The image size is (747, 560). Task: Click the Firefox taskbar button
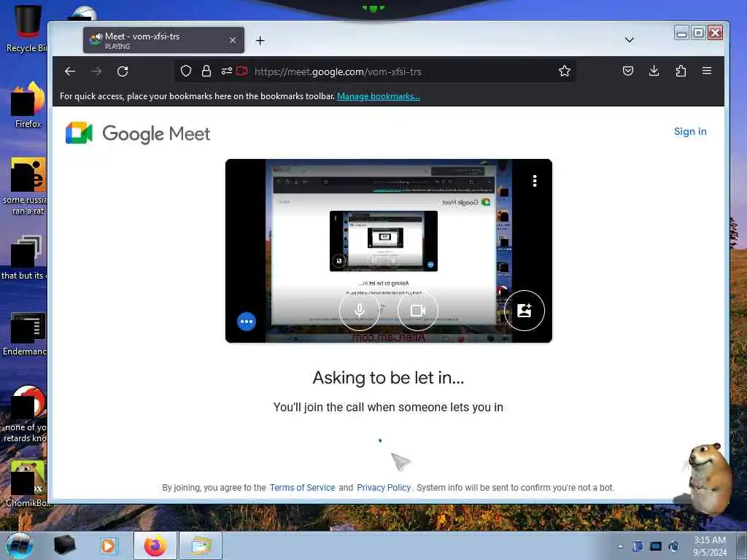click(x=155, y=545)
